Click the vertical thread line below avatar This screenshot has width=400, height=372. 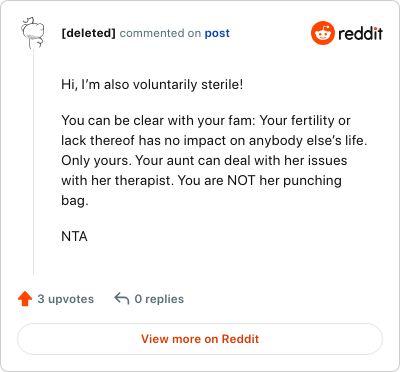[33, 162]
